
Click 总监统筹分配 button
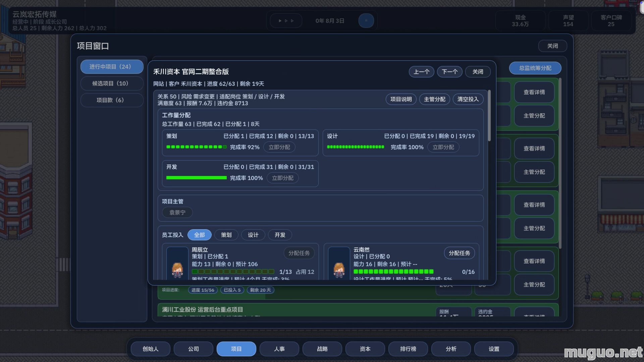coord(535,68)
